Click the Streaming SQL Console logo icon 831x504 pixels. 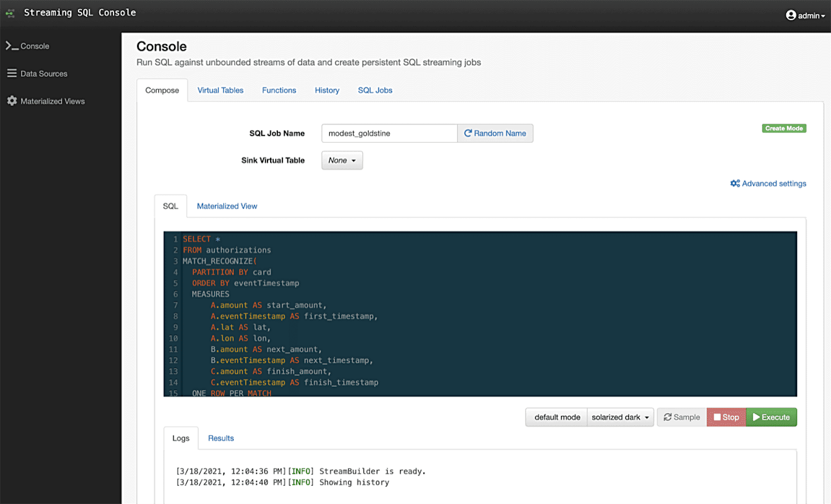coord(10,13)
